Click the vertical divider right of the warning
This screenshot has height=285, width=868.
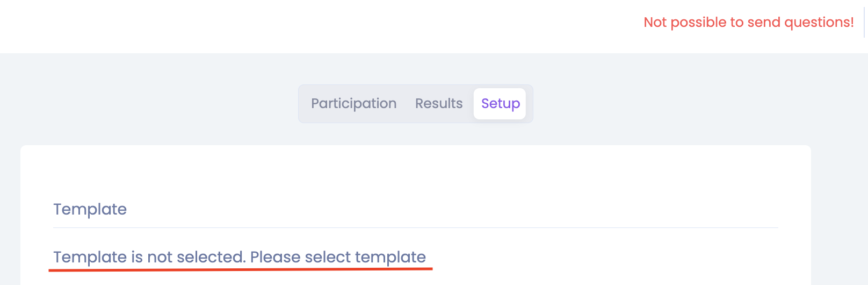coord(864,23)
